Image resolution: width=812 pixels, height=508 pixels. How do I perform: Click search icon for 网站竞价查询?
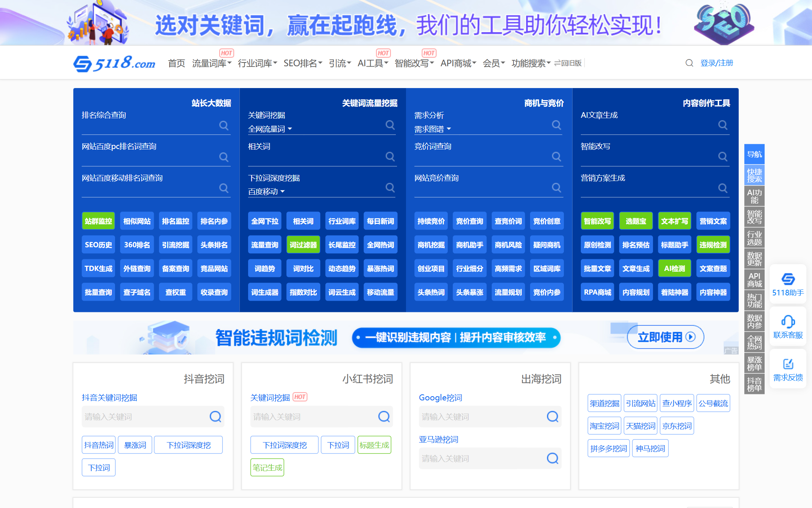(556, 188)
